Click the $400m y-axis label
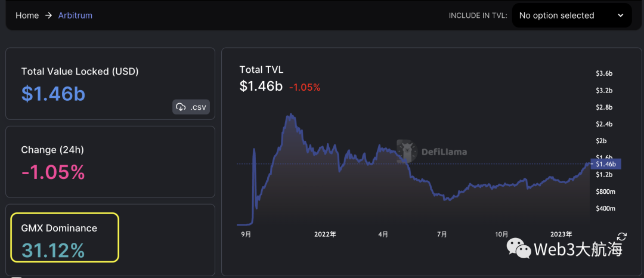This screenshot has width=644, height=278. (605, 209)
